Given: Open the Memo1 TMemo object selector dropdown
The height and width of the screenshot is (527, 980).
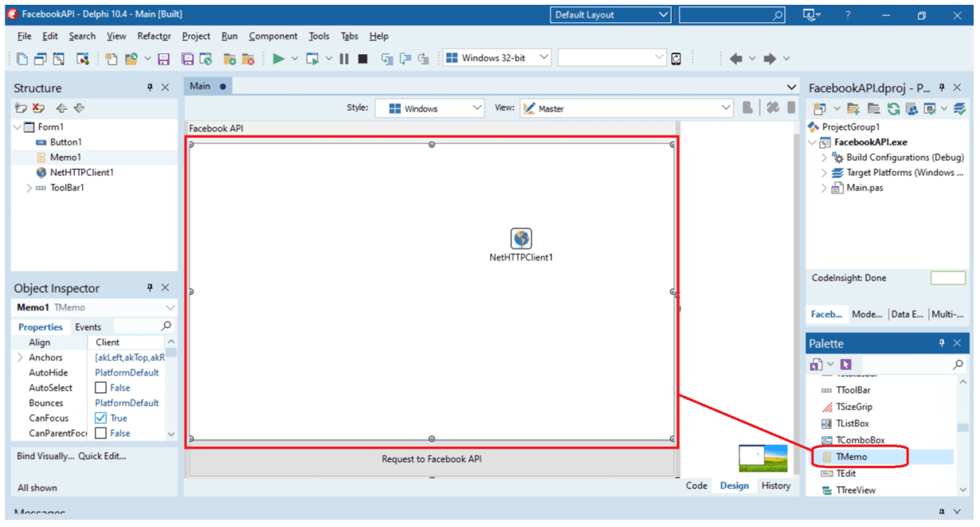Looking at the screenshot, I should click(x=170, y=307).
